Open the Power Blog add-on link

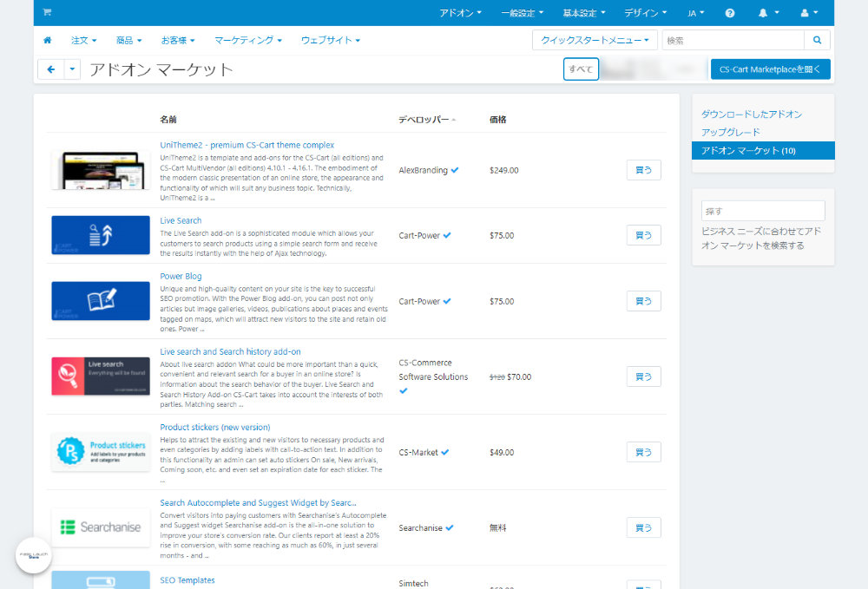[181, 276]
